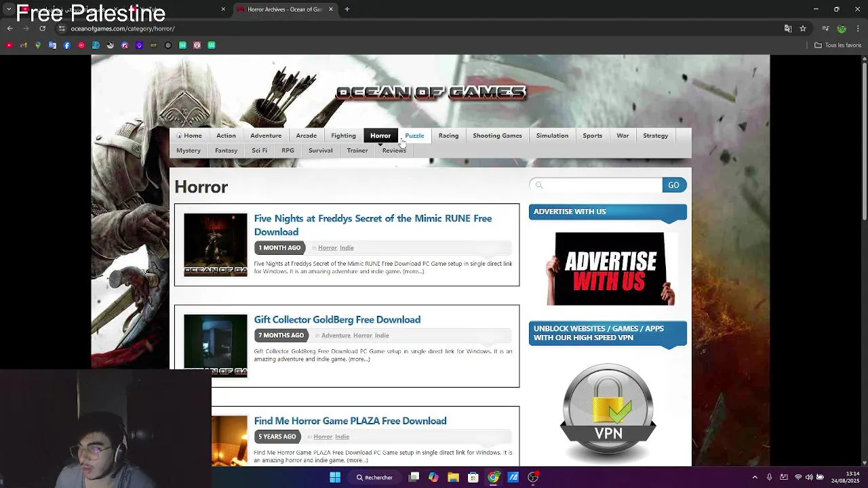Screen dimensions: 868x488
Task: Open the Gmail bookmark icon
Action: pyautogui.click(x=23, y=45)
